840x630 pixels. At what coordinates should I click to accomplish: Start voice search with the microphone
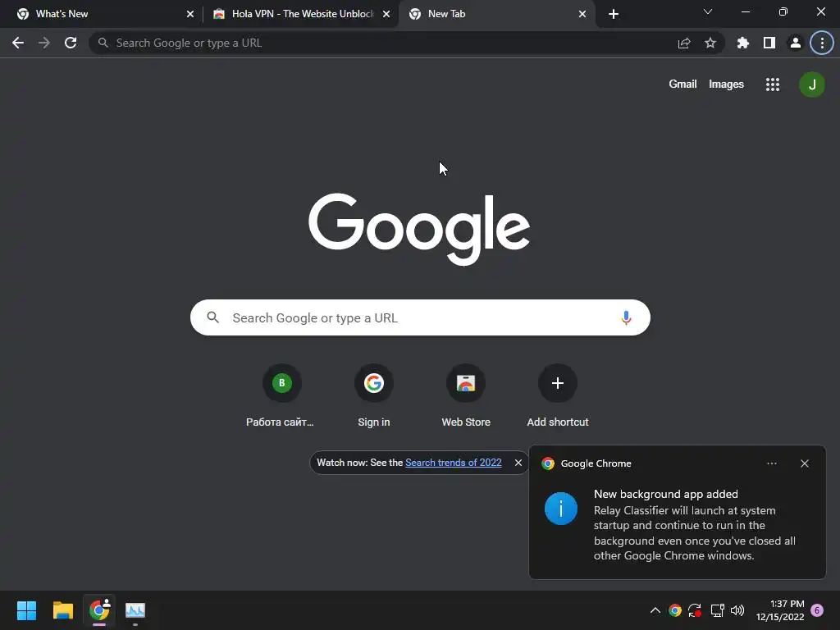[626, 317]
